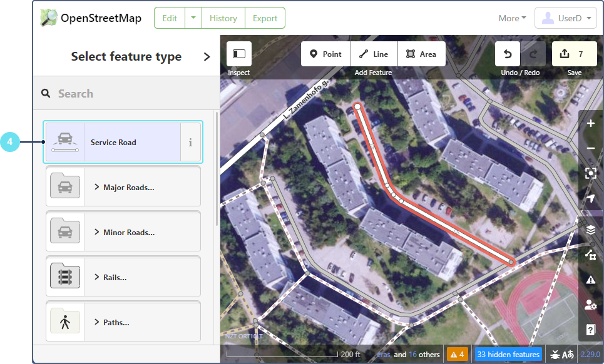The width and height of the screenshot is (604, 364).
Task: Zoom in on the map
Action: coord(591,124)
